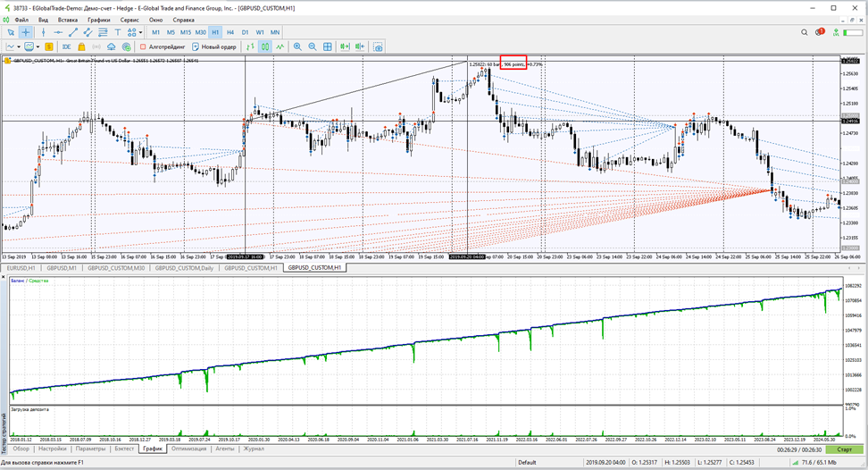The height and width of the screenshot is (470, 868).
Task: Switch to the EURUSD,H1 chart tab
Action: [21, 268]
